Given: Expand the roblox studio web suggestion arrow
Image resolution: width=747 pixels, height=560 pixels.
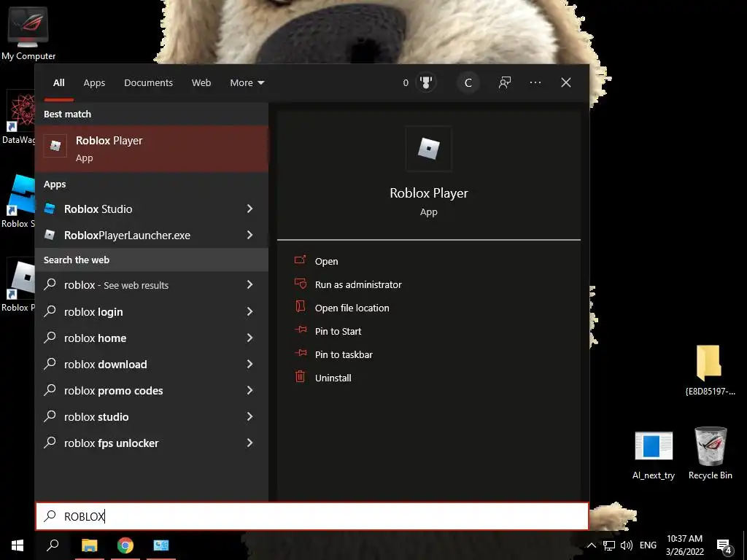Looking at the screenshot, I should [x=249, y=416].
